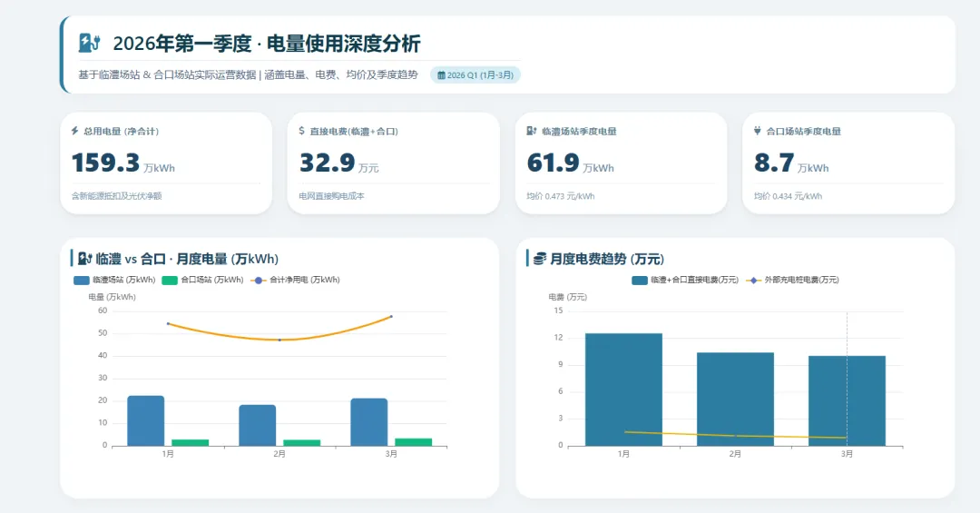This screenshot has width=980, height=513.
Task: Click the February blue 临澧 bar in electricity chart
Action: (x=258, y=426)
